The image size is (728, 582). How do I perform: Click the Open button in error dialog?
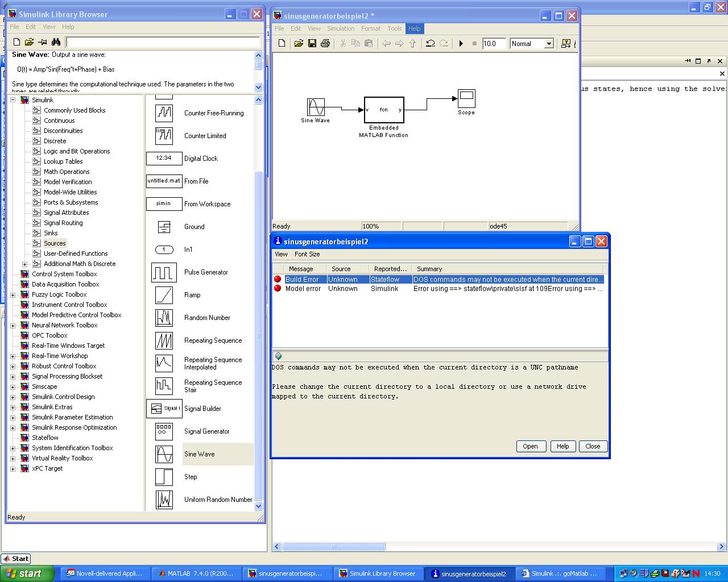(530, 446)
